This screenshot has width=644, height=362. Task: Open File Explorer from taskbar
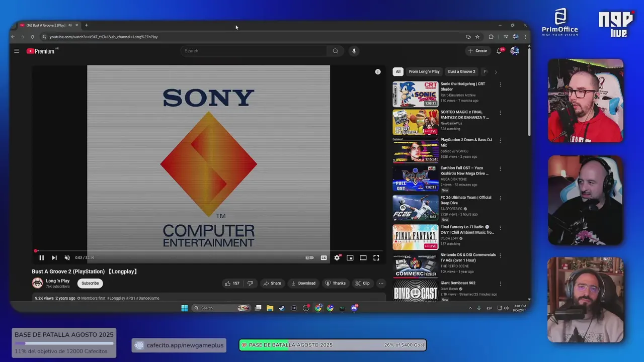[270, 308]
